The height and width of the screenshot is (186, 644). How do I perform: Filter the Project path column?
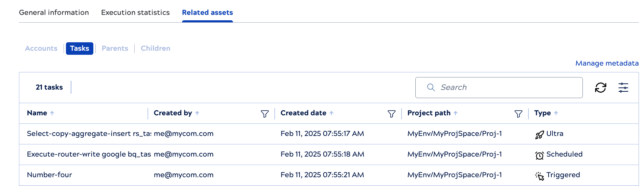click(x=519, y=114)
